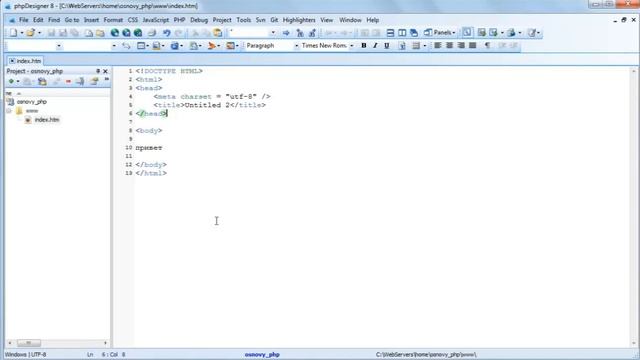Apply Bold formatting
This screenshot has width=640, height=360.
(364, 46)
